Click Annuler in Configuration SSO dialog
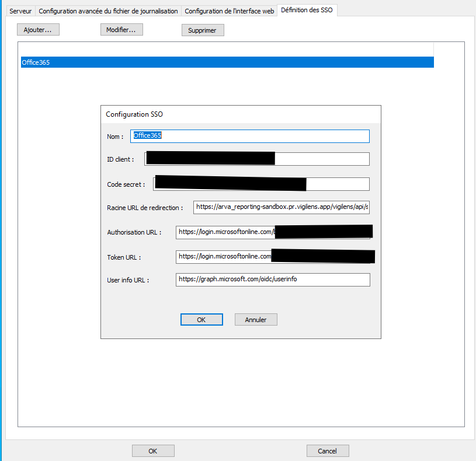 pyautogui.click(x=256, y=320)
